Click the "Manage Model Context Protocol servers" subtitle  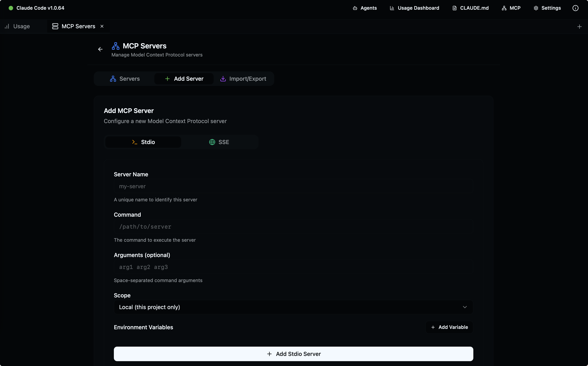(x=157, y=55)
